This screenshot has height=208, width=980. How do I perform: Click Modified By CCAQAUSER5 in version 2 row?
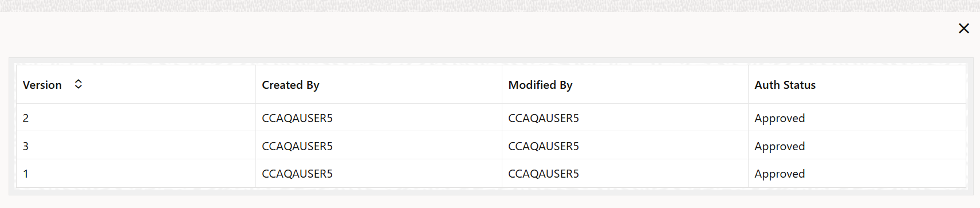(x=544, y=118)
